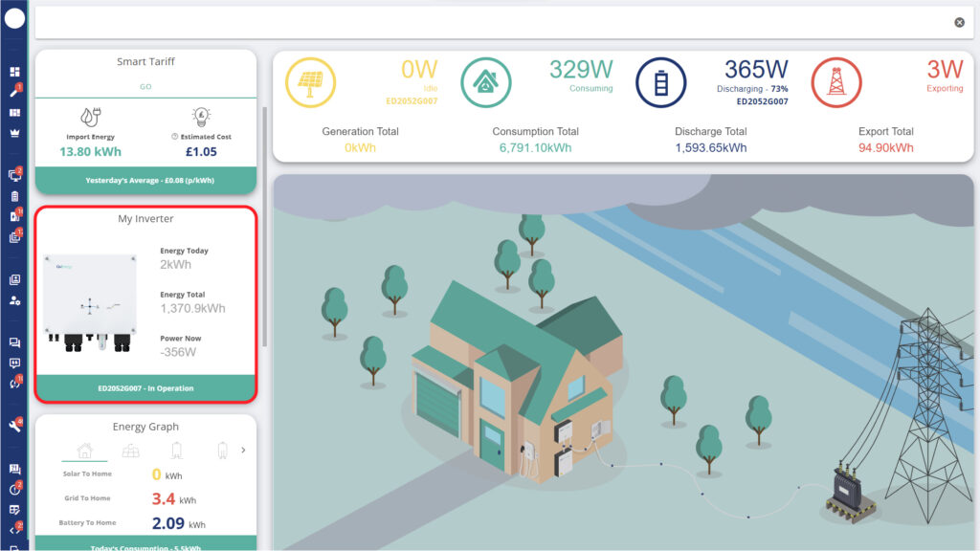Click the red pylon export icon

pyautogui.click(x=836, y=83)
